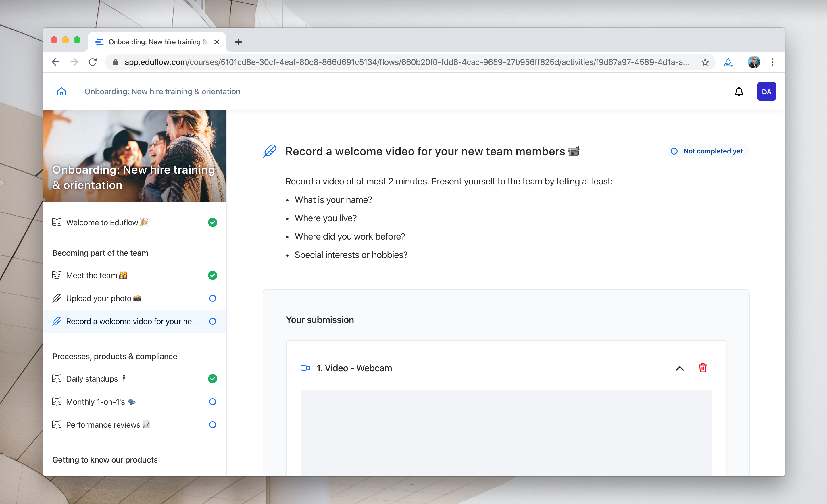Click Processes, products & compliance heading
This screenshot has height=504, width=827.
pos(115,356)
